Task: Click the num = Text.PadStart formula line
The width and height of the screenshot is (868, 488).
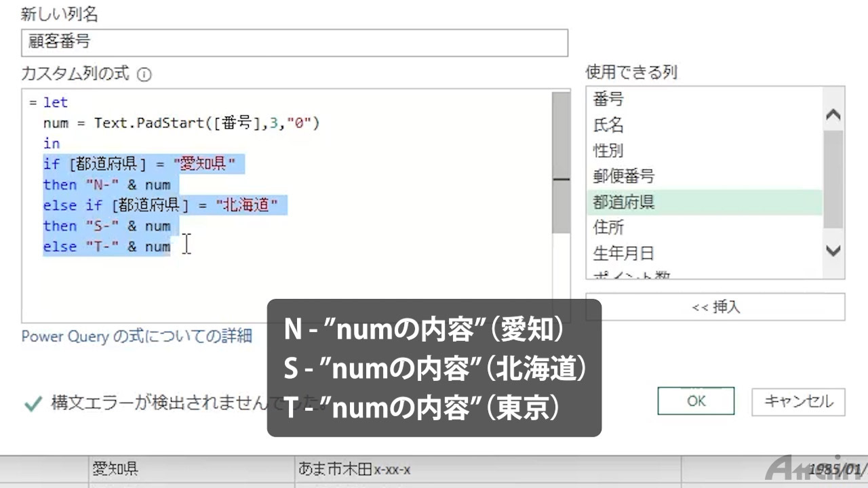Action: click(x=181, y=123)
